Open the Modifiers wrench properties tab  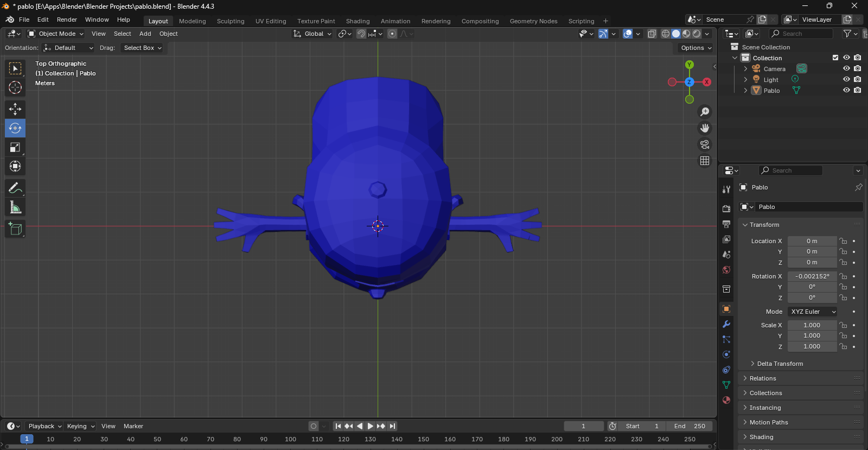pos(726,324)
